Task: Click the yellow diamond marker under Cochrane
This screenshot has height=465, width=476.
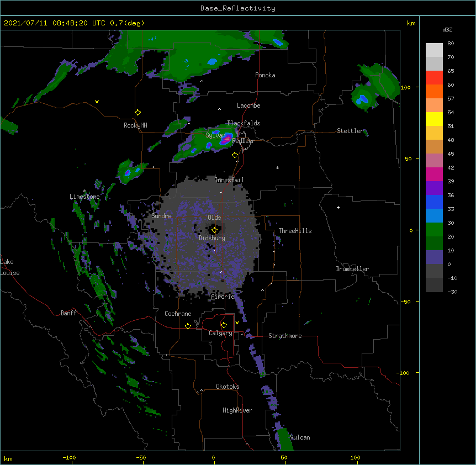Action: coord(188,326)
